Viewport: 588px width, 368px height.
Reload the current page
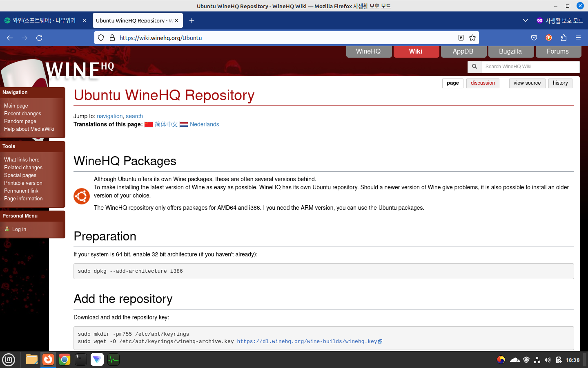click(x=39, y=38)
